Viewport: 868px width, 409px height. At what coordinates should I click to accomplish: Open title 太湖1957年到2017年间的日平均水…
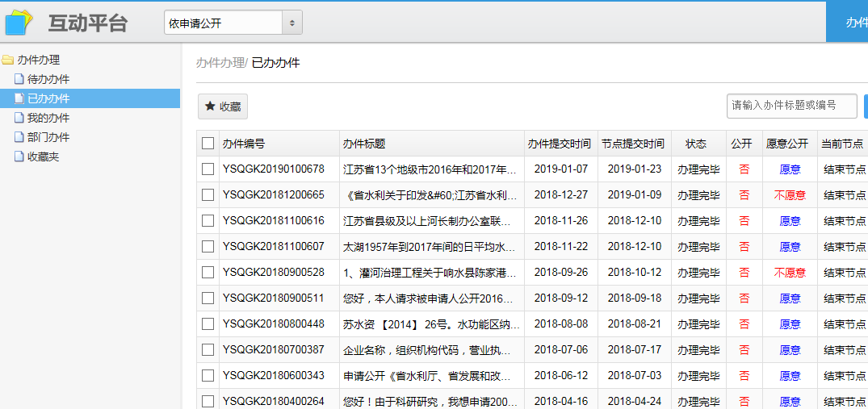pos(430,247)
